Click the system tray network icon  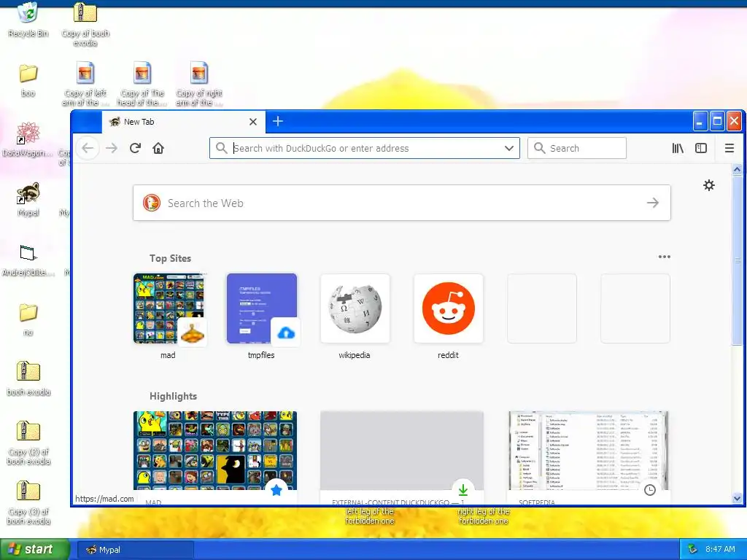[692, 550]
